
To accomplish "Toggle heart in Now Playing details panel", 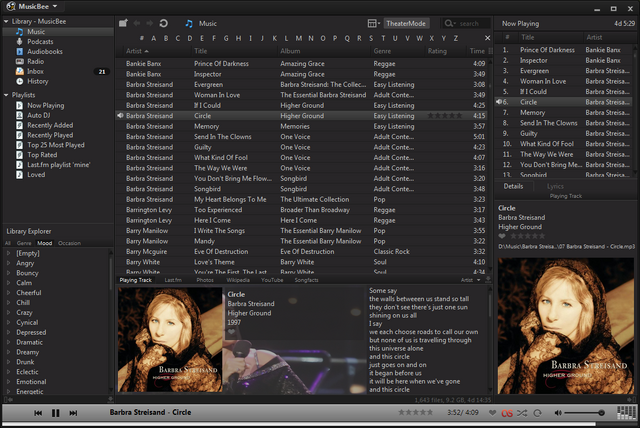I will coord(502,236).
